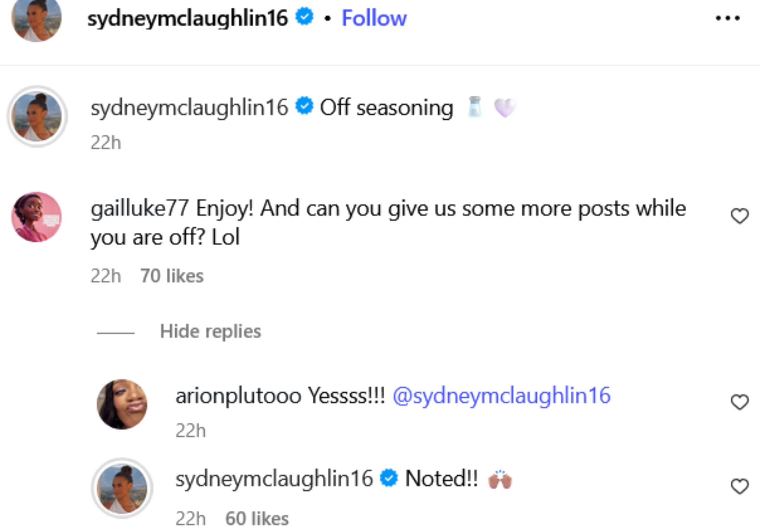This screenshot has height=532, width=760.
Task: Open the three-dot more options menu
Action: pyautogui.click(x=728, y=18)
